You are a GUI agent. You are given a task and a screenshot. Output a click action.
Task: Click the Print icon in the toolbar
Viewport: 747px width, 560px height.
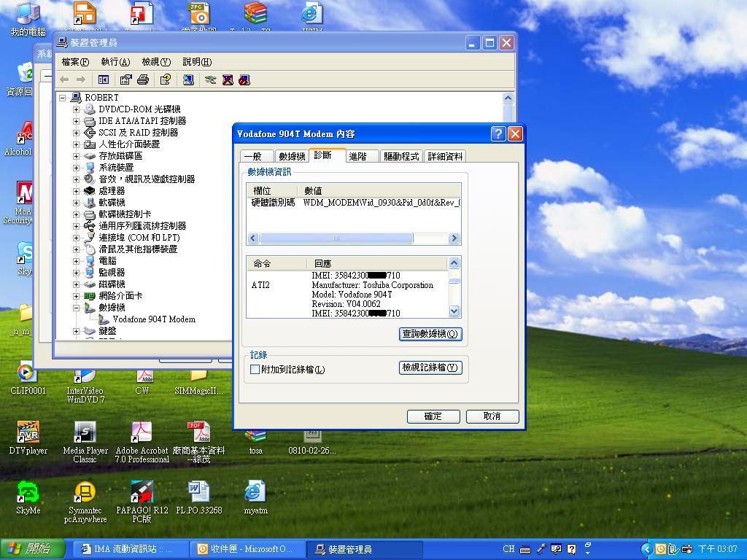(143, 79)
